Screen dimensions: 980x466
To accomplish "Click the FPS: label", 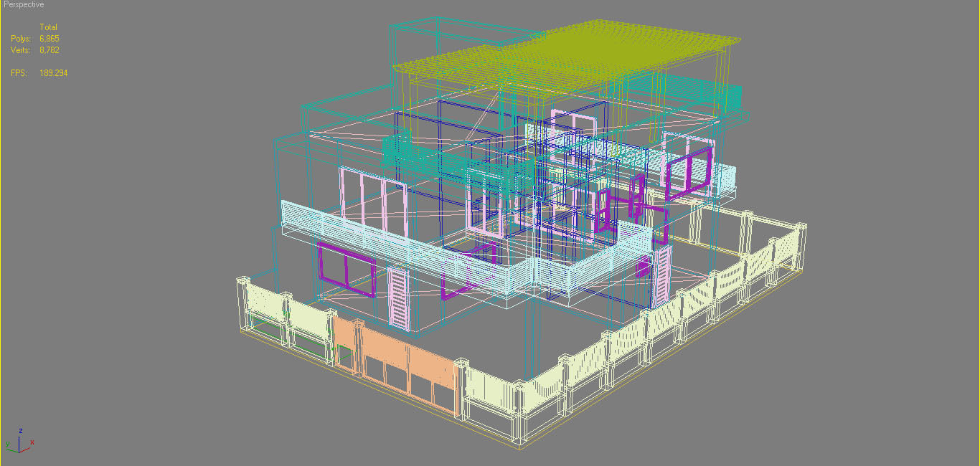I will (x=19, y=73).
